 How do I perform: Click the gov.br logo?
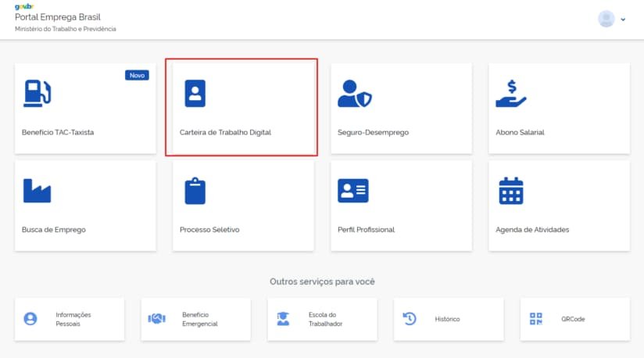tap(24, 6)
